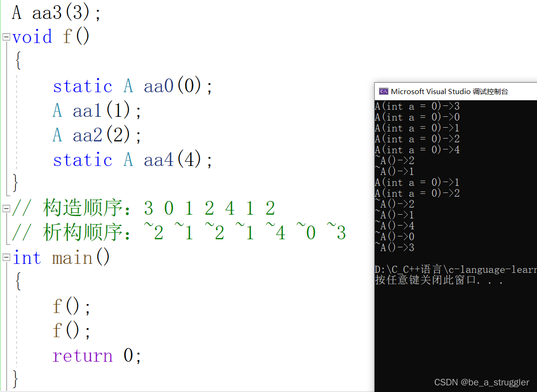Click the comment '构造顺序: 3 0 1 2 4 1 2'
The image size is (537, 392).
click(143, 208)
